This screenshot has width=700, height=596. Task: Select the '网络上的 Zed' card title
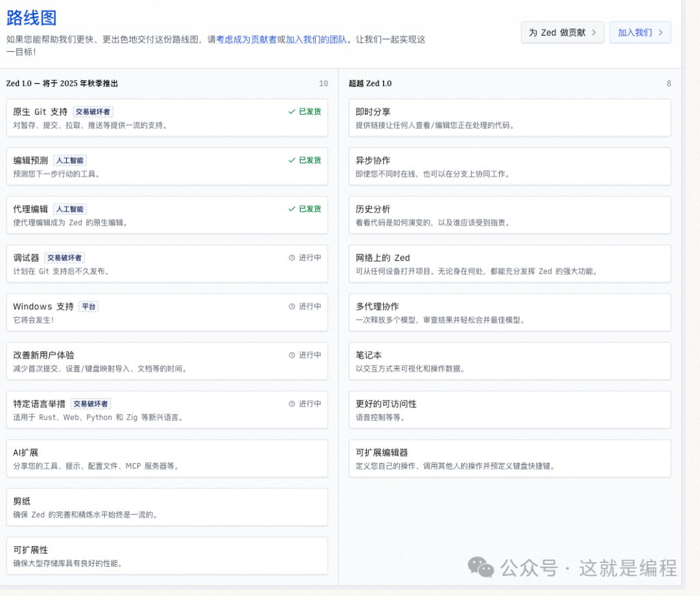(382, 257)
